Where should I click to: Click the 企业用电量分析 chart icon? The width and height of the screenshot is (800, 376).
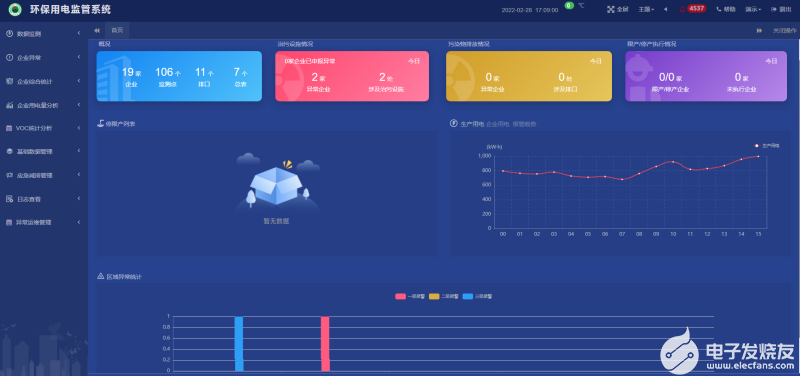point(9,105)
